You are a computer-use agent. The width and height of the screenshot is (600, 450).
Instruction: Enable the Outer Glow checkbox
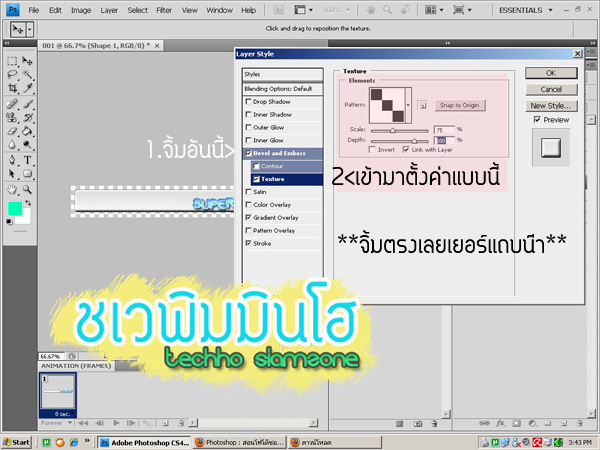coord(248,127)
